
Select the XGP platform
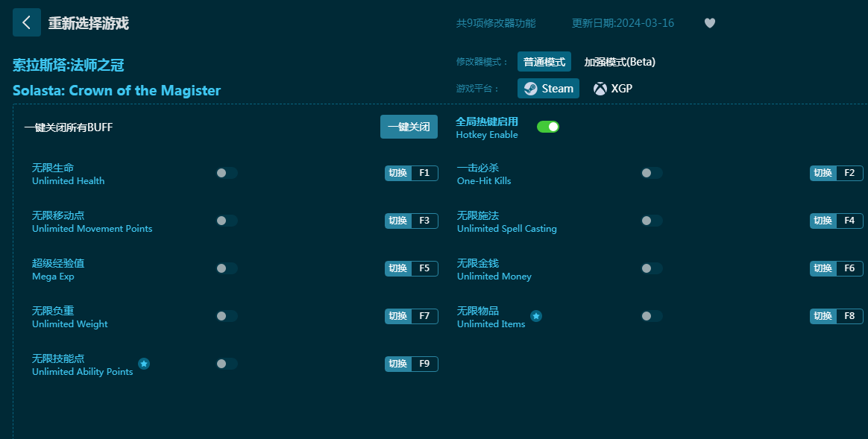612,89
